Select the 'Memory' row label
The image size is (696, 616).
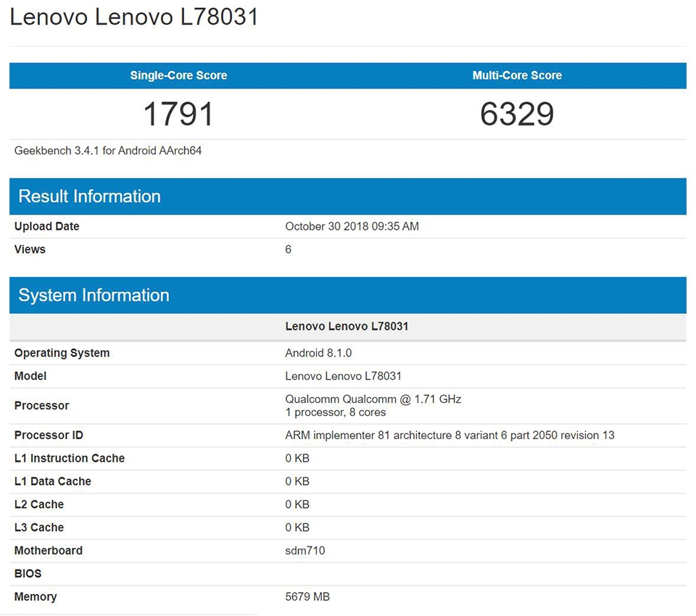point(36,597)
